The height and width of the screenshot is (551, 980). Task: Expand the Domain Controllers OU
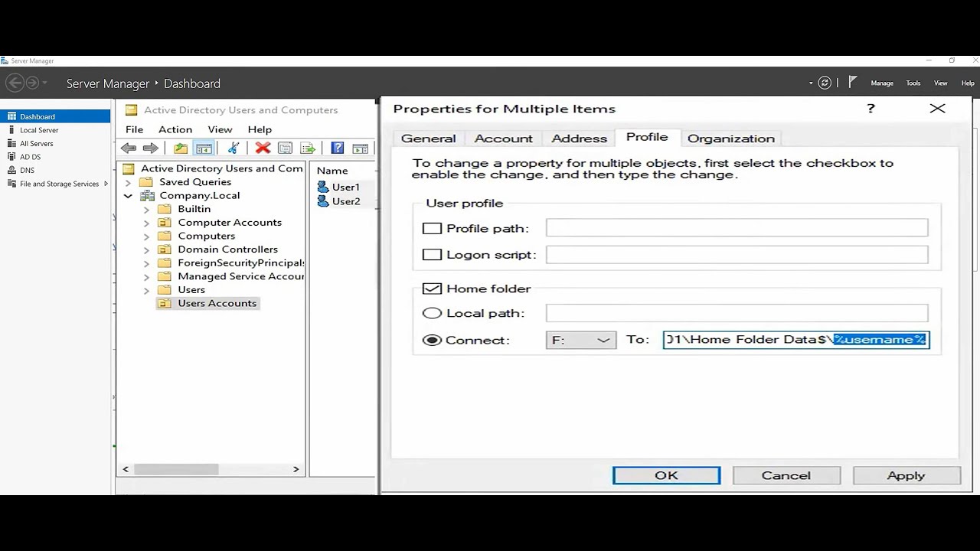click(147, 249)
